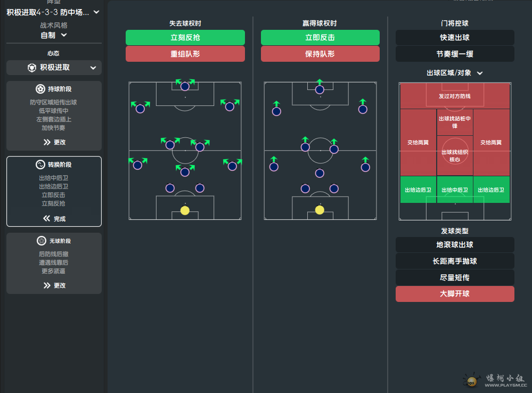Click 完成 in the 转换阶段 card

pyautogui.click(x=54, y=218)
